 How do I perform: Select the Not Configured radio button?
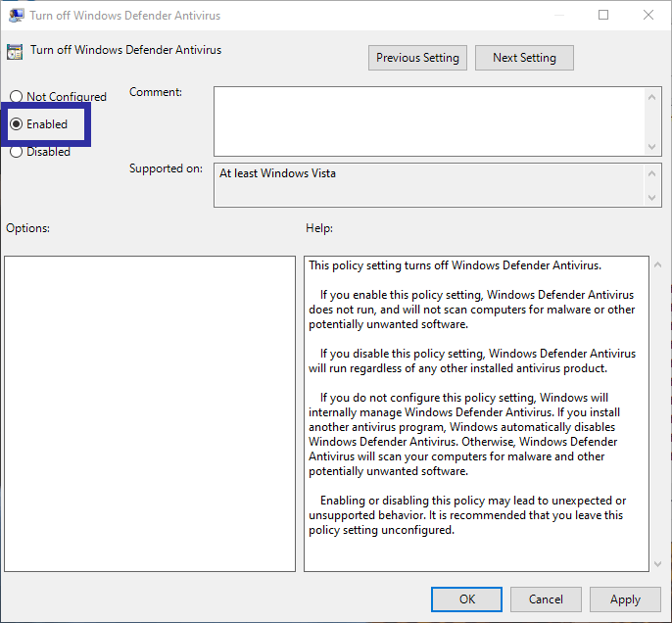[17, 96]
